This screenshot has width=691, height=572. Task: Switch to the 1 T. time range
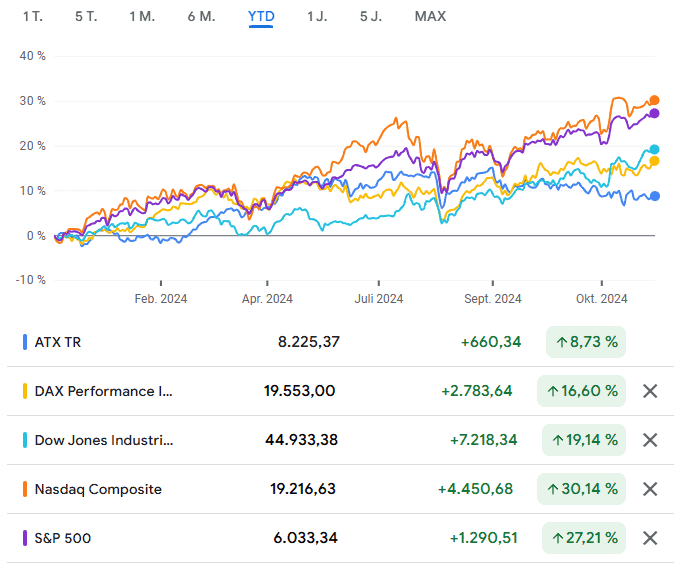click(x=33, y=17)
